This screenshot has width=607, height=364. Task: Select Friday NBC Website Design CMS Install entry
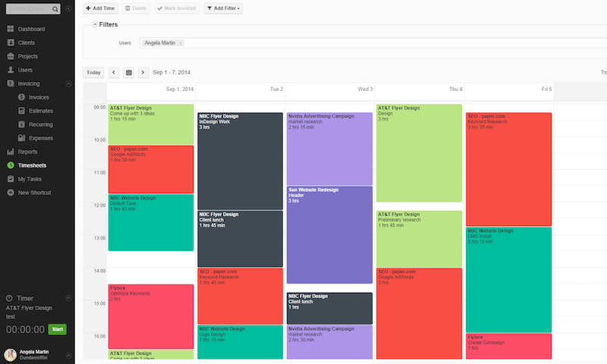508,280
